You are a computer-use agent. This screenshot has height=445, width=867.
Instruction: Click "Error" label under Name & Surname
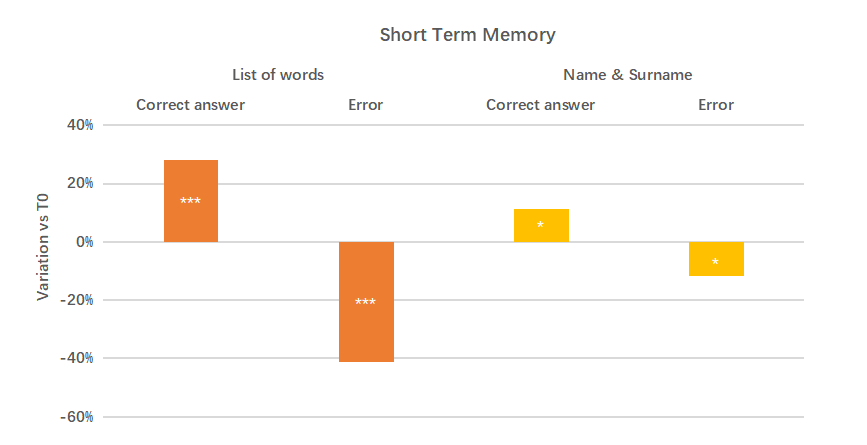click(x=716, y=105)
